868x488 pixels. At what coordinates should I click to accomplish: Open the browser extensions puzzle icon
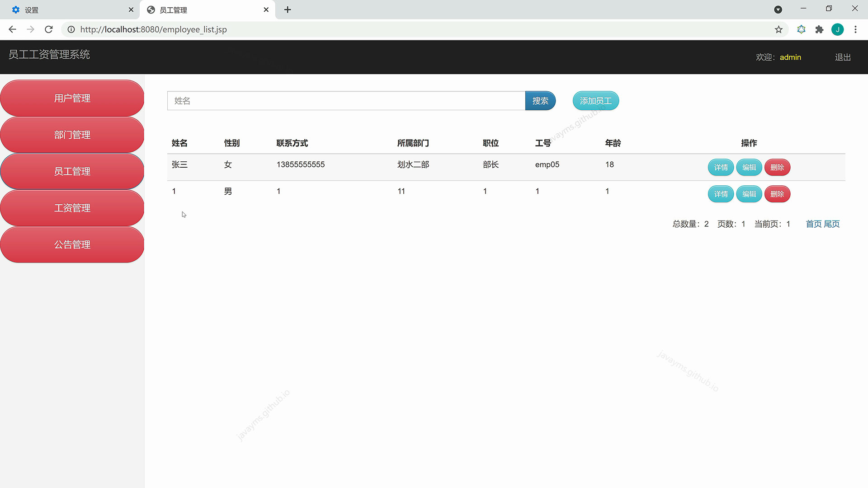coord(820,29)
